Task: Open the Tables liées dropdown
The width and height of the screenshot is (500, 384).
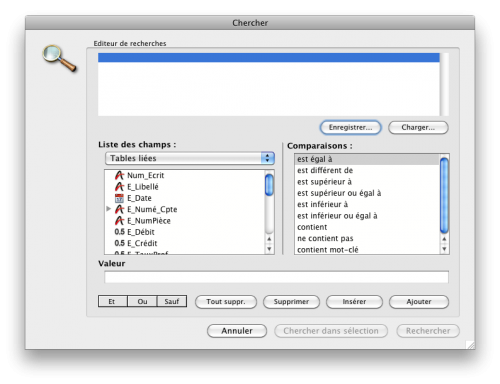Action: coord(190,158)
